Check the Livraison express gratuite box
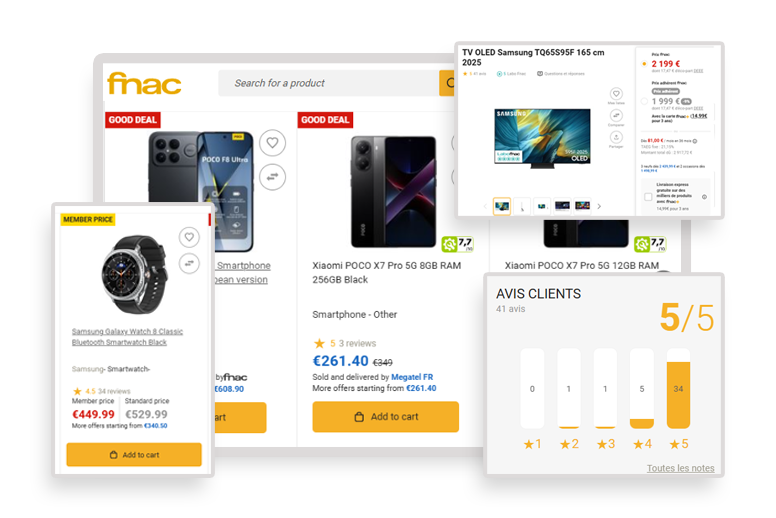The height and width of the screenshot is (518, 776). pyautogui.click(x=648, y=197)
